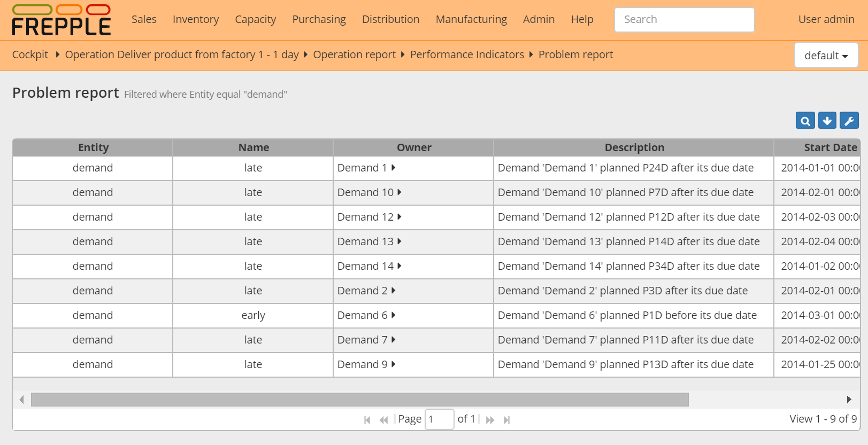The height and width of the screenshot is (445, 868).
Task: Expand the Demand 14 owner arrow
Action: click(x=400, y=266)
